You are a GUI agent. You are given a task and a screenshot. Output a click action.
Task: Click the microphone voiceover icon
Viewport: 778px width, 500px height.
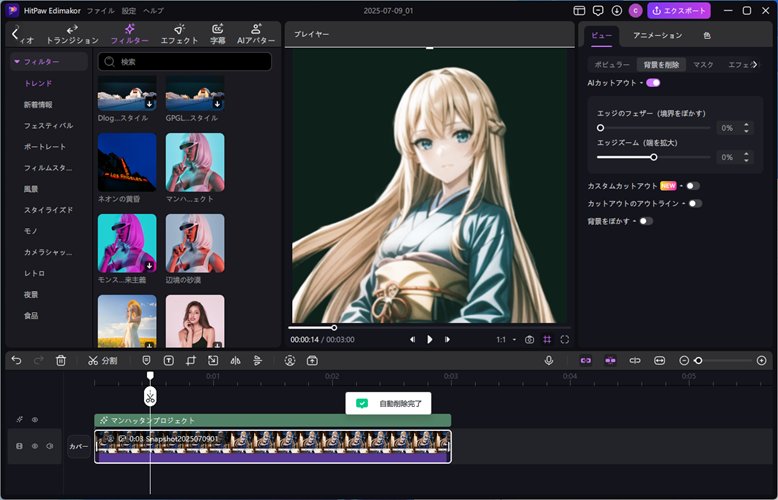pyautogui.click(x=549, y=361)
